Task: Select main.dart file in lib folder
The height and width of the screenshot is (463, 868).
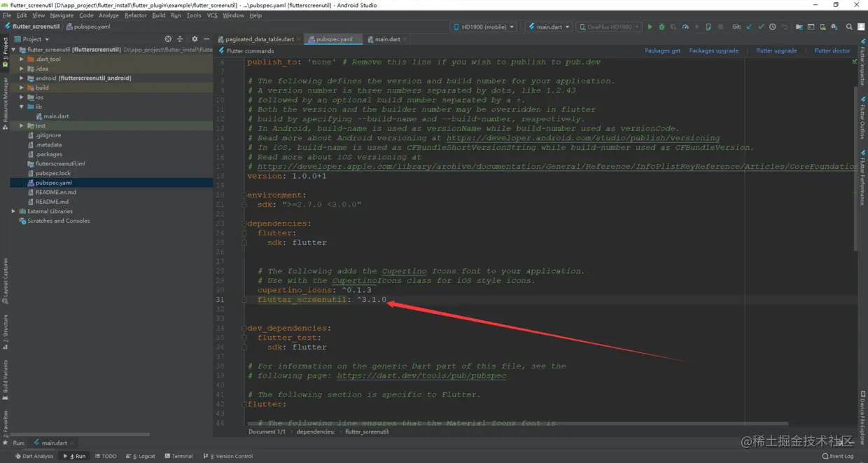Action: point(56,116)
